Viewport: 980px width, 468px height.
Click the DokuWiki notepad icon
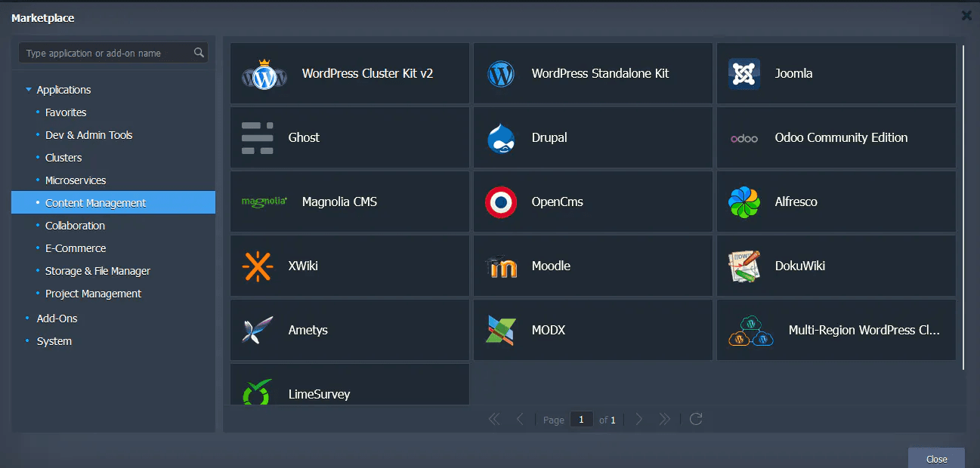point(744,266)
